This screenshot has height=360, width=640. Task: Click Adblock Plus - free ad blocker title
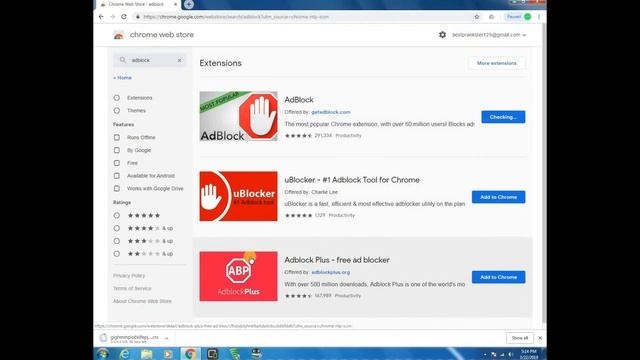[337, 260]
